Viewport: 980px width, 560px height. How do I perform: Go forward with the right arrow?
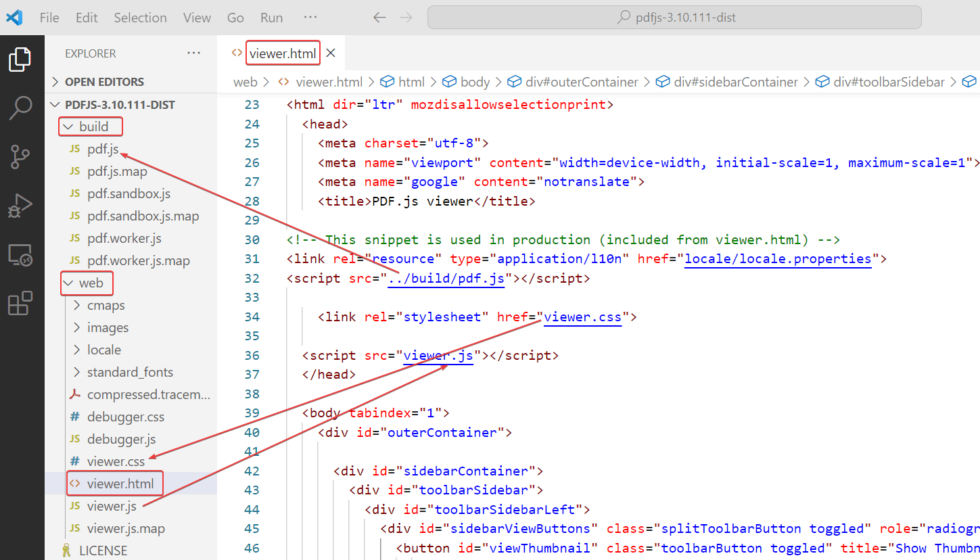pyautogui.click(x=406, y=18)
